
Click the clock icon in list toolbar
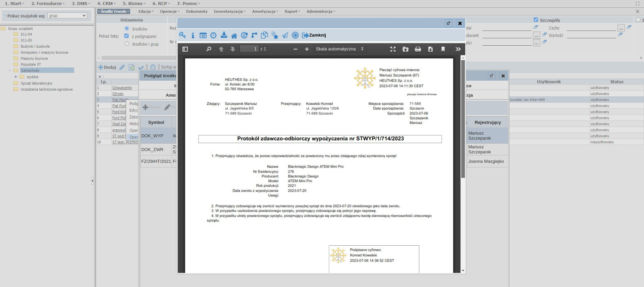153,67
